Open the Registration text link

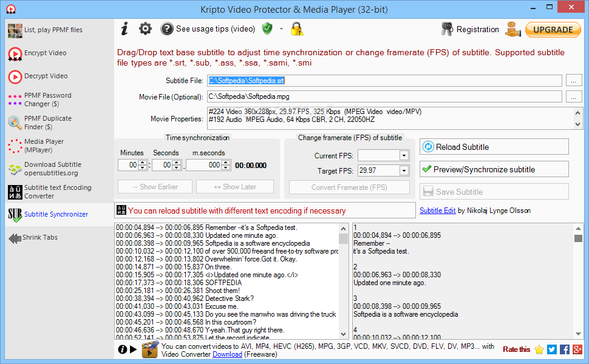pos(477,29)
